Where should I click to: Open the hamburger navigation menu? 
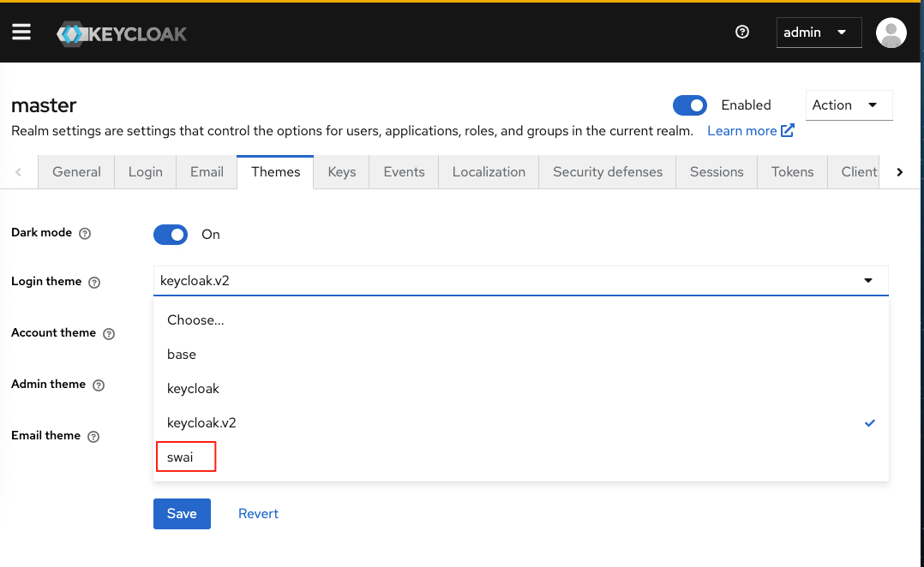click(x=21, y=33)
